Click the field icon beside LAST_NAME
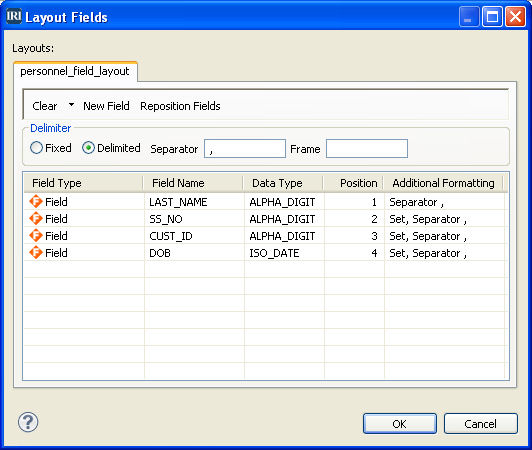 (x=36, y=202)
